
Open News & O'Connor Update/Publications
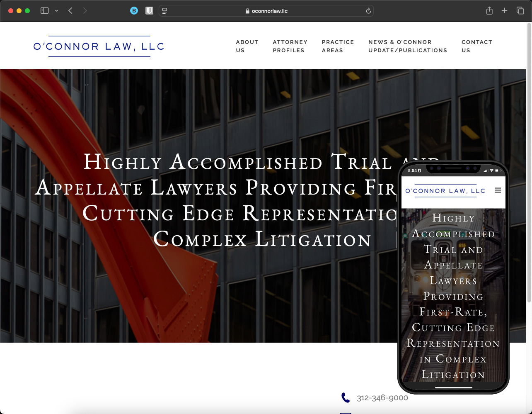point(408,46)
